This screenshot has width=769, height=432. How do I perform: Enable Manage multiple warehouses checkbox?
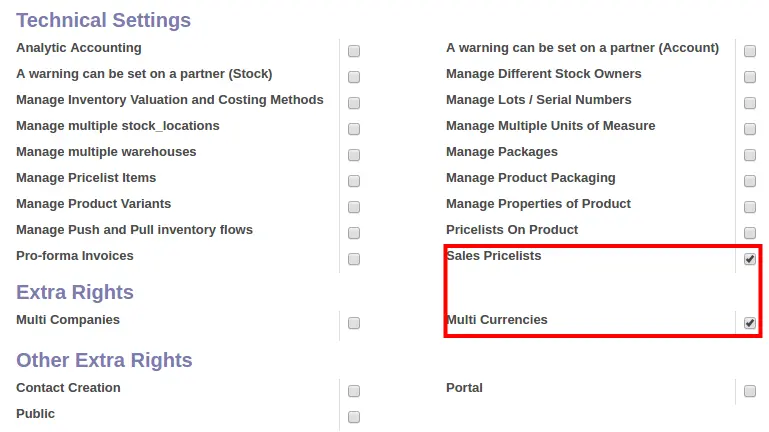(x=354, y=155)
